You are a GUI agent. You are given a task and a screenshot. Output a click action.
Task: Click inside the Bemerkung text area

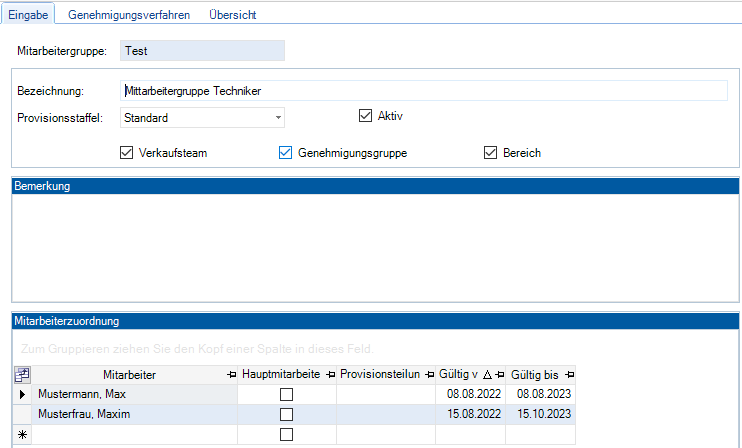tap(375, 247)
